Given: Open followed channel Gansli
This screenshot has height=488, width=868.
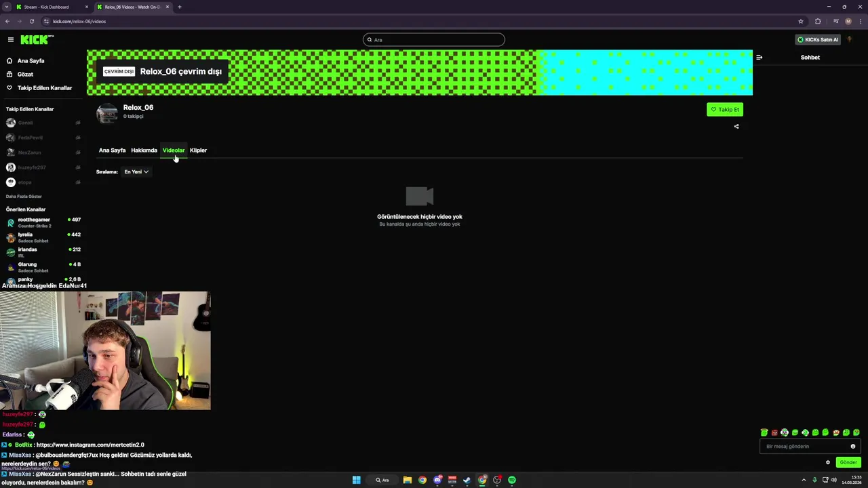Looking at the screenshot, I should (x=43, y=123).
